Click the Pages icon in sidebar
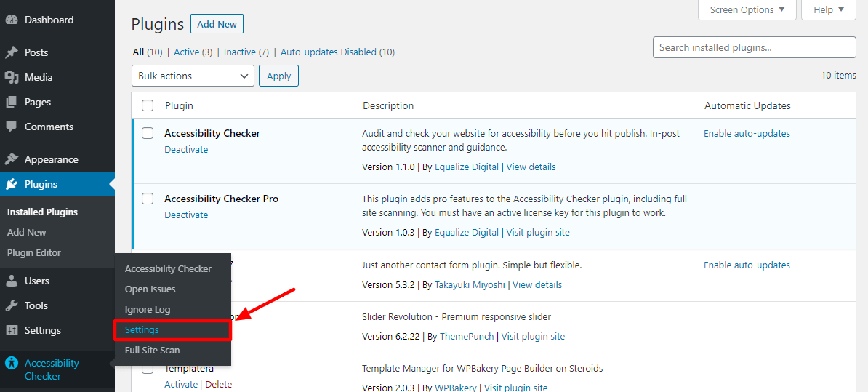 click(x=12, y=102)
